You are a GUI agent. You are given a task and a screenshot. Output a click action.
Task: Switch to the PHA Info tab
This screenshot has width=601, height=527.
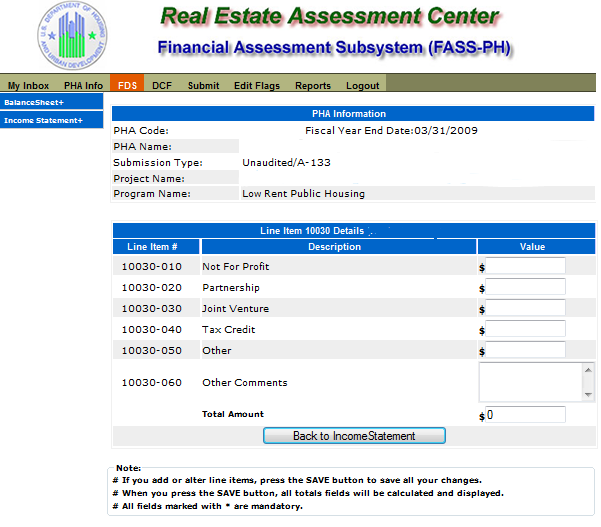click(x=83, y=85)
